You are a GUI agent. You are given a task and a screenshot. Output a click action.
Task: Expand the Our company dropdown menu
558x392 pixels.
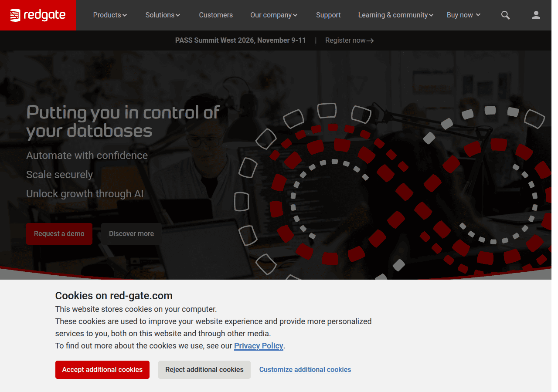pyautogui.click(x=274, y=15)
